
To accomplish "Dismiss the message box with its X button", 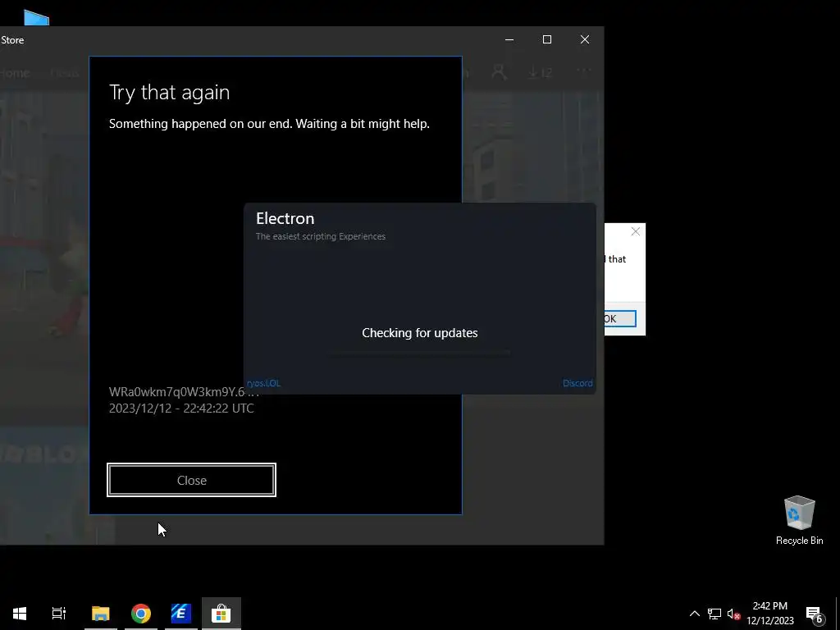I will pos(636,231).
